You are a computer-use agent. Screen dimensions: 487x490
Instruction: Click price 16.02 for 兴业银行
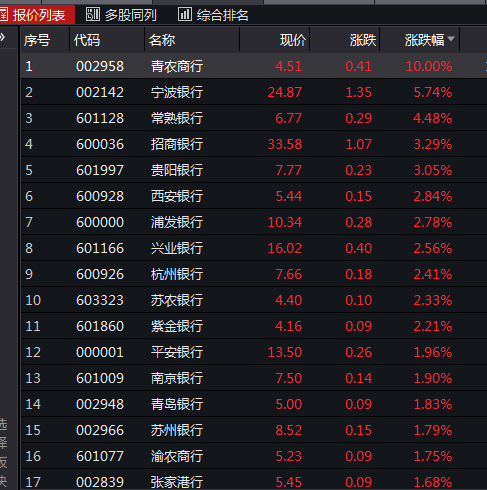(285, 248)
